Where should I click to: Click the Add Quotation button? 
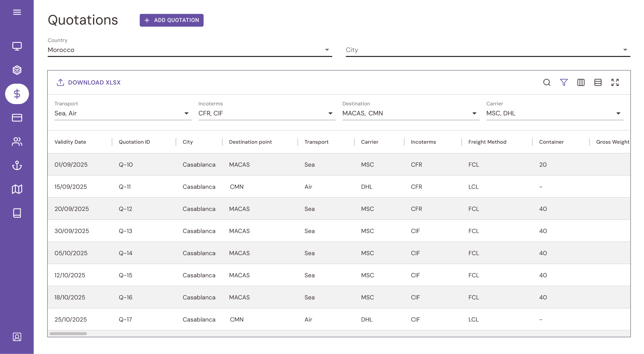(172, 20)
